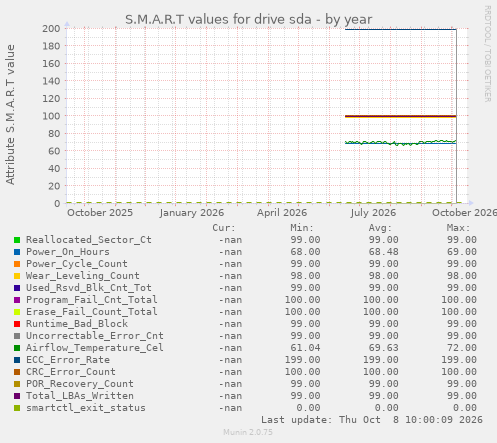Select the ECC_Error_Rate legend label

pos(68,360)
